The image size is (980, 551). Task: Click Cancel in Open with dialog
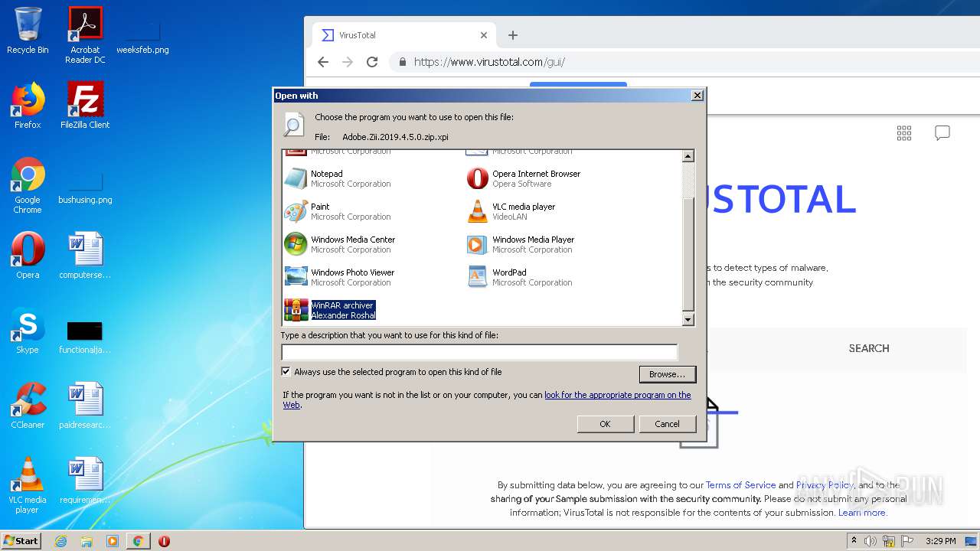667,424
